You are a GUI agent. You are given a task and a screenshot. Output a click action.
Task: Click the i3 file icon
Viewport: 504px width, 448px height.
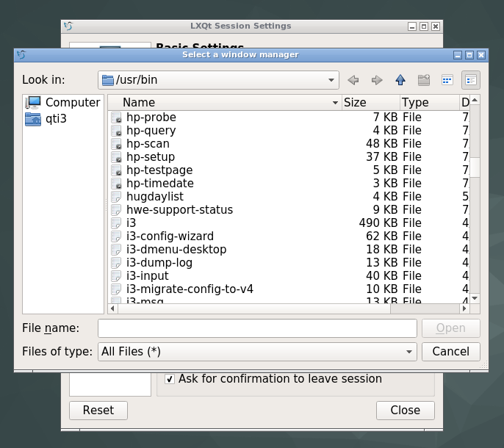pos(116,223)
